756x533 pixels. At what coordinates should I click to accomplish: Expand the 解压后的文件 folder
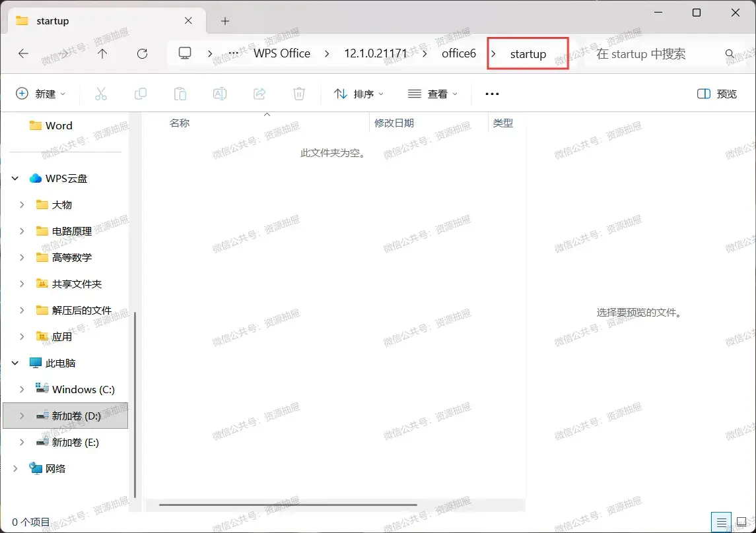click(22, 311)
